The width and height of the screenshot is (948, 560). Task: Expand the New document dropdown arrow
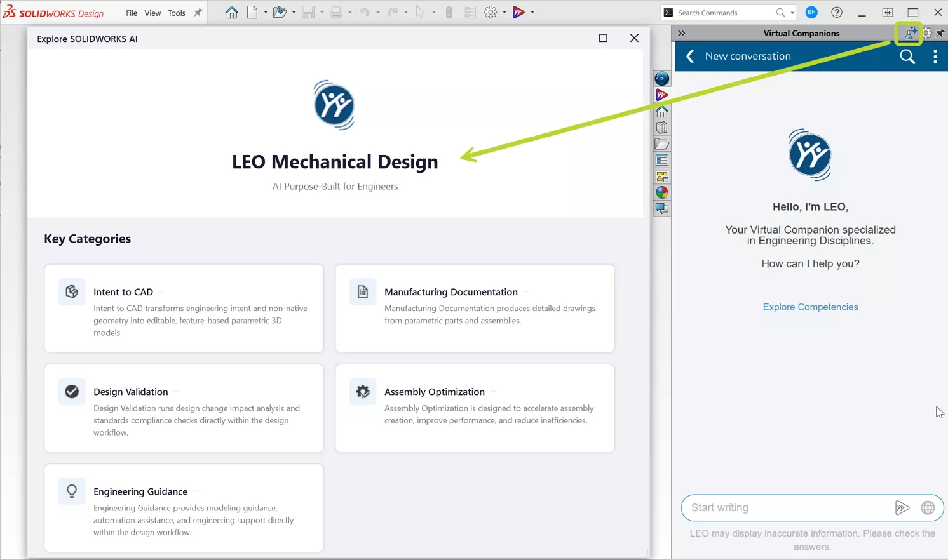(266, 12)
